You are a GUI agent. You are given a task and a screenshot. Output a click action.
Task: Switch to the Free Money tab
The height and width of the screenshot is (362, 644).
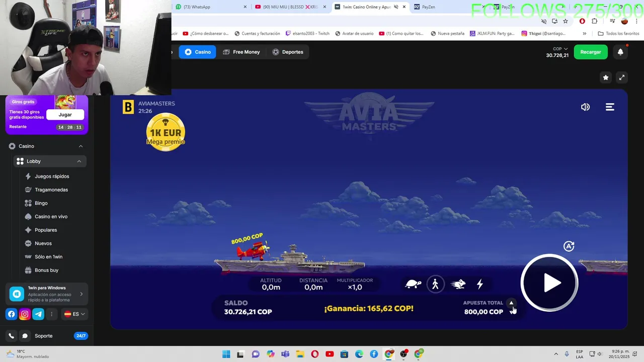click(x=242, y=52)
